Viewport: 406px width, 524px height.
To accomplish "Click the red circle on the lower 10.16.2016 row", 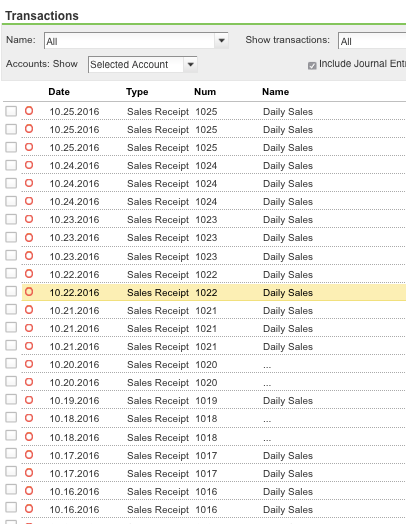I will pos(29,509).
